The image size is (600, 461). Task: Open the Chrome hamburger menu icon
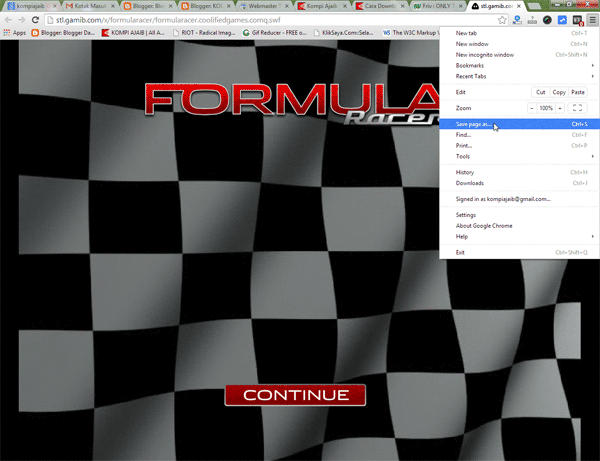point(592,20)
